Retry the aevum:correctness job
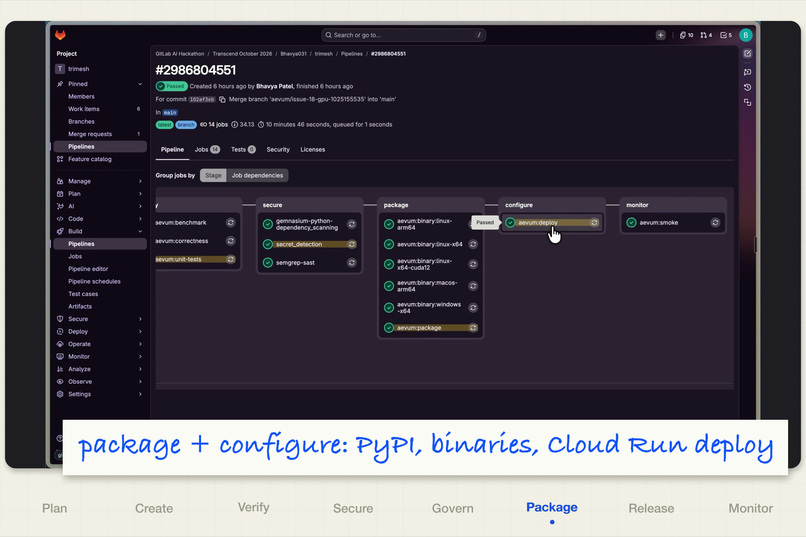806x537 pixels. pos(230,241)
